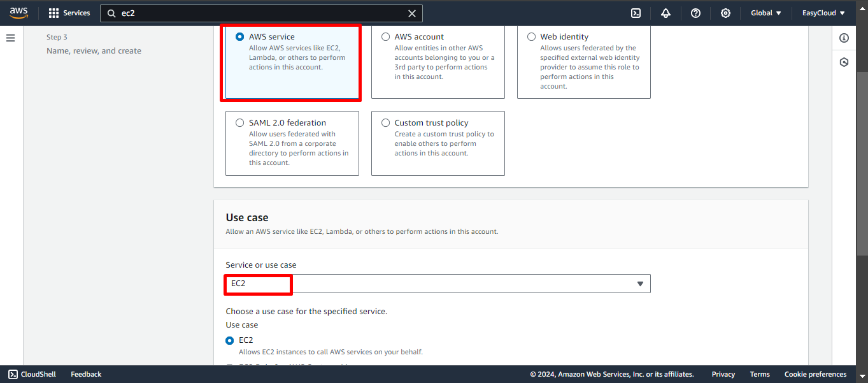
Task: Open Cookie preferences
Action: tap(816, 374)
